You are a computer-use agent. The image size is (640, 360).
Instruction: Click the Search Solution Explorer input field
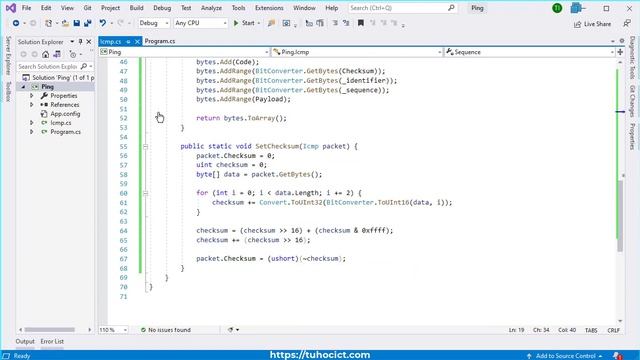[48, 66]
